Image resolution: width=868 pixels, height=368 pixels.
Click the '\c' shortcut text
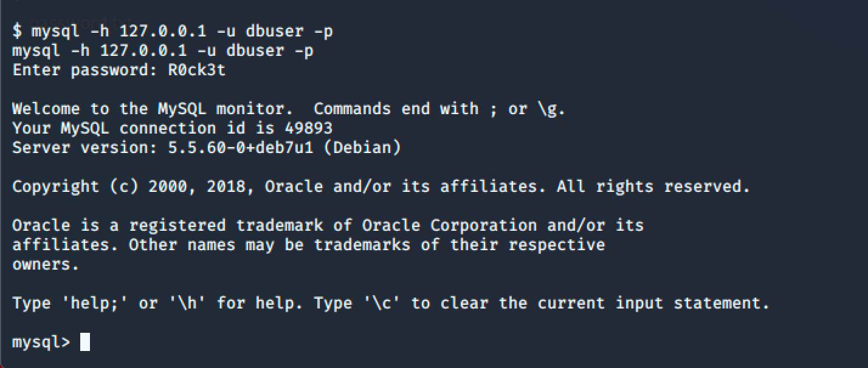[x=387, y=303]
